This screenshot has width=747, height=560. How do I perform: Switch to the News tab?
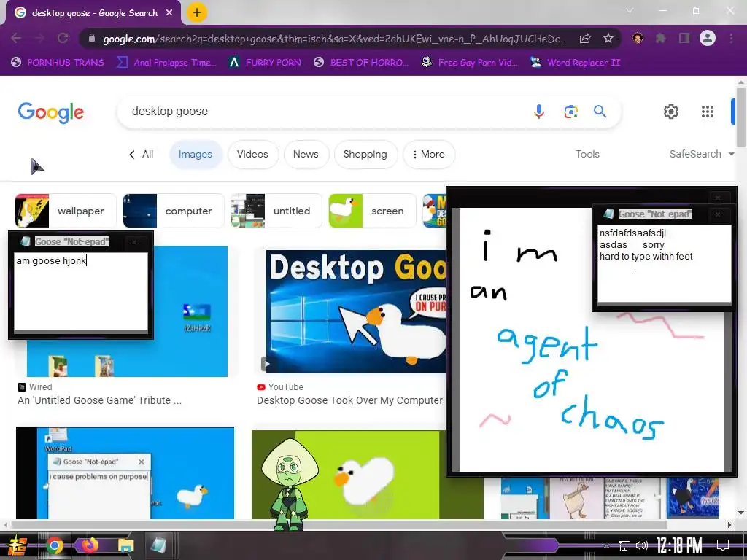(306, 155)
